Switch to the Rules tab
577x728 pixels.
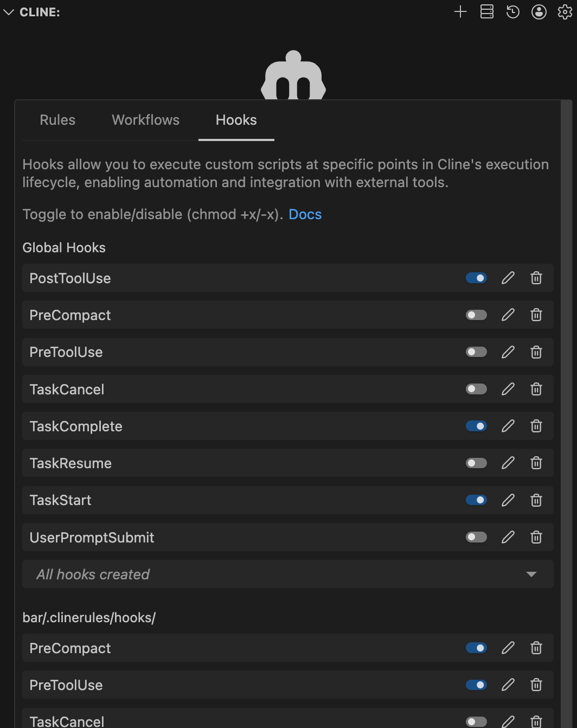point(57,120)
